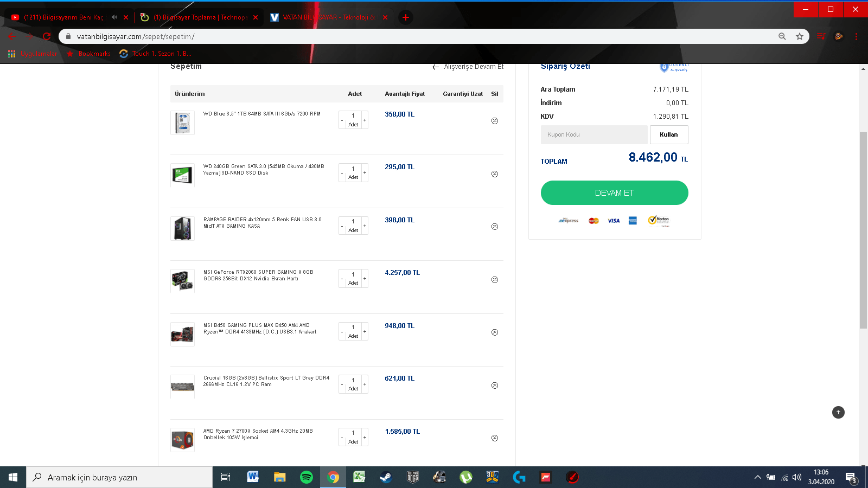Open Windows Start menu
This screenshot has height=488, width=868.
[x=13, y=477]
